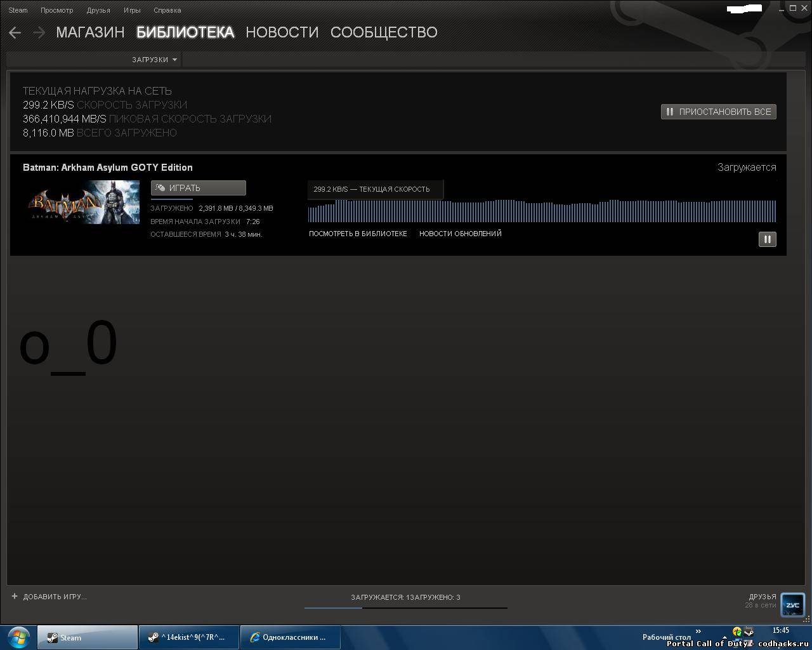This screenshot has height=650, width=812.
Task: Minimize the Steam window
Action: [781, 8]
